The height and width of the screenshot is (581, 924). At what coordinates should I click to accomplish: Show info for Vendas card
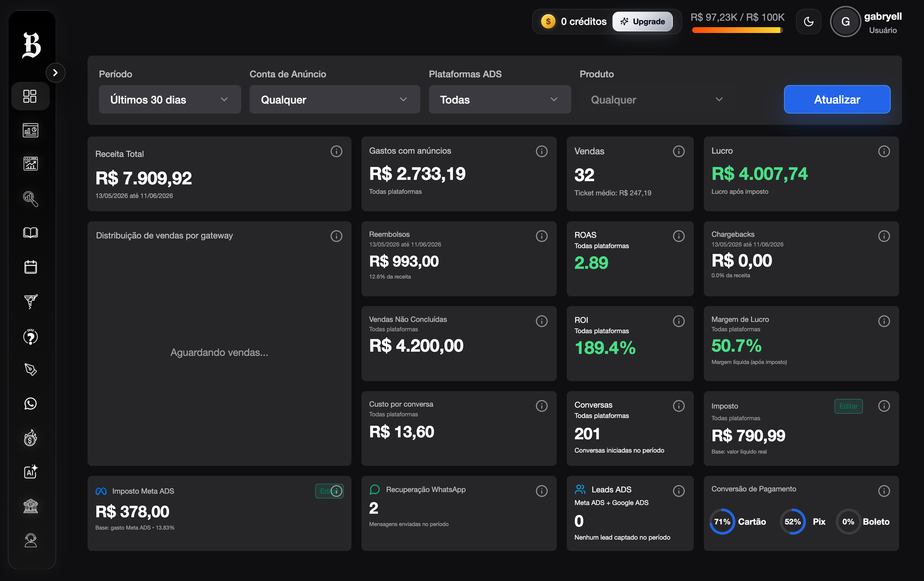(x=678, y=151)
